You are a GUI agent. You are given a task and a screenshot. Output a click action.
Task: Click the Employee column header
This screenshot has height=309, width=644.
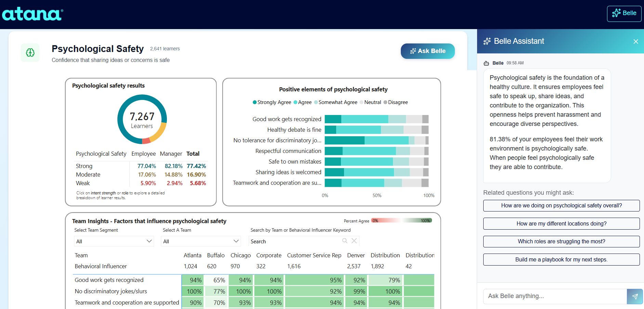point(143,154)
